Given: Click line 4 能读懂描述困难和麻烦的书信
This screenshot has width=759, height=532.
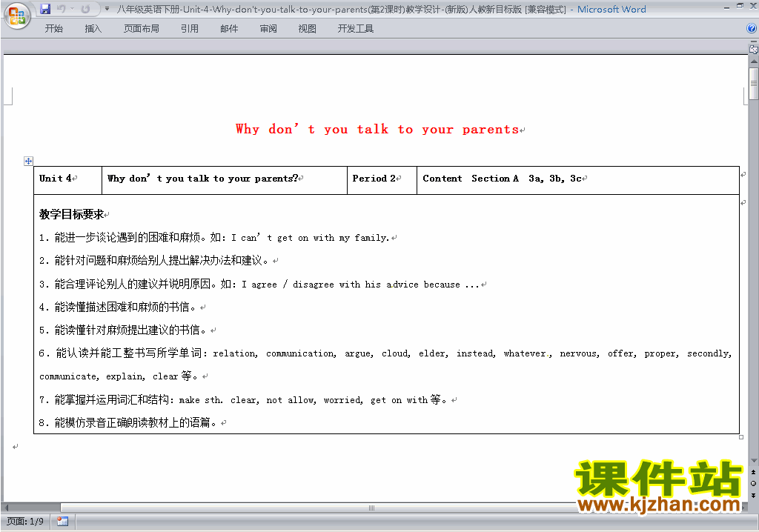Looking at the screenshot, I should [118, 307].
